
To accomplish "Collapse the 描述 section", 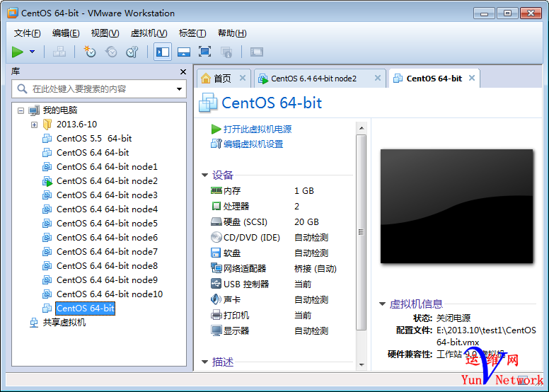I will (x=205, y=362).
